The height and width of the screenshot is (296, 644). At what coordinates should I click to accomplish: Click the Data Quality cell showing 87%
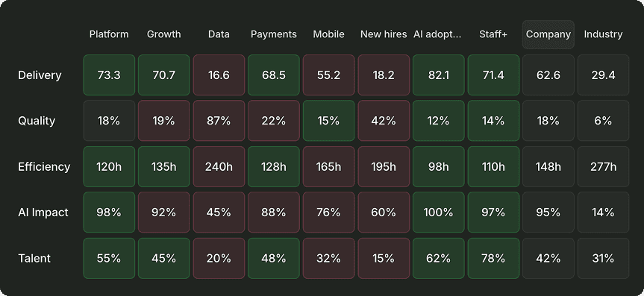point(219,121)
